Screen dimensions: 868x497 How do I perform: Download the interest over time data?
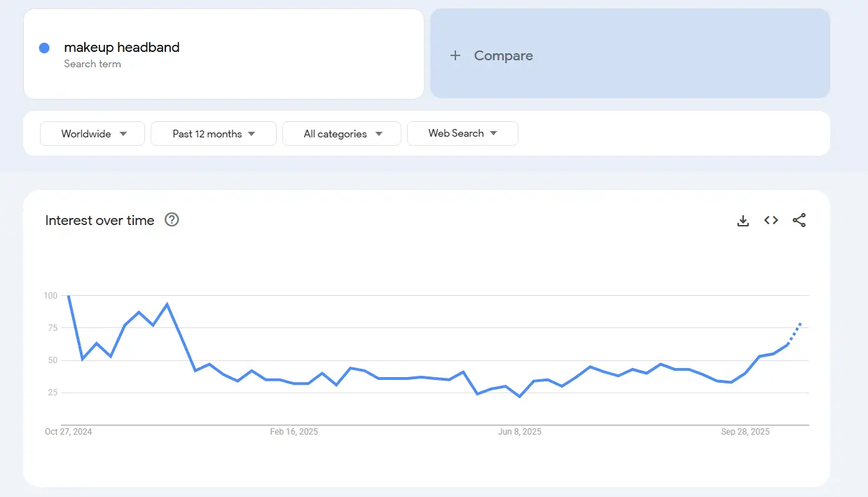pos(743,221)
